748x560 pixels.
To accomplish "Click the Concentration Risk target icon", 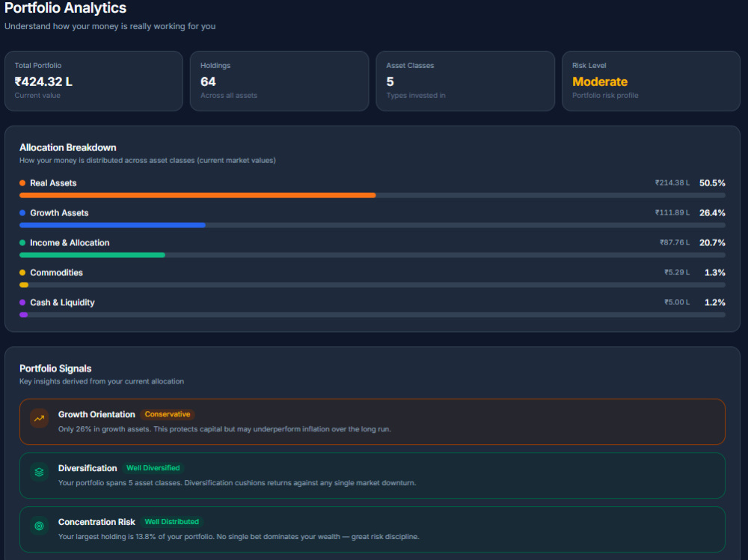I will tap(39, 526).
